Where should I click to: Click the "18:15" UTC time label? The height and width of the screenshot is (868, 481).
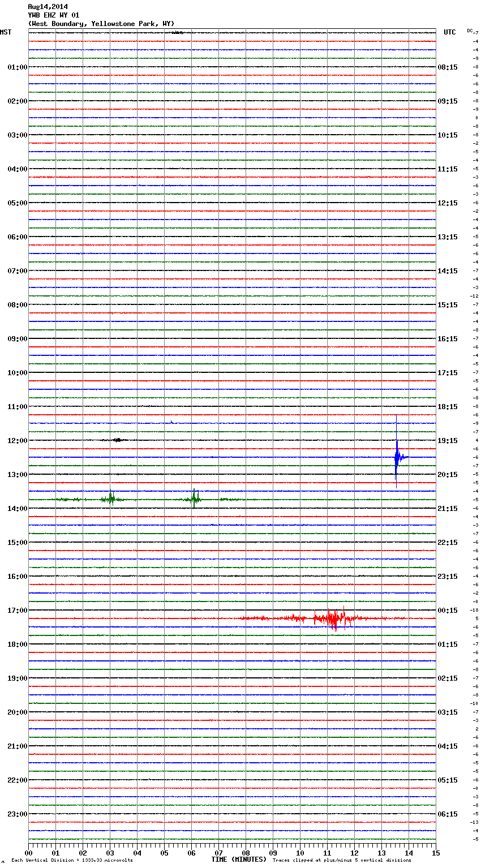click(x=448, y=407)
